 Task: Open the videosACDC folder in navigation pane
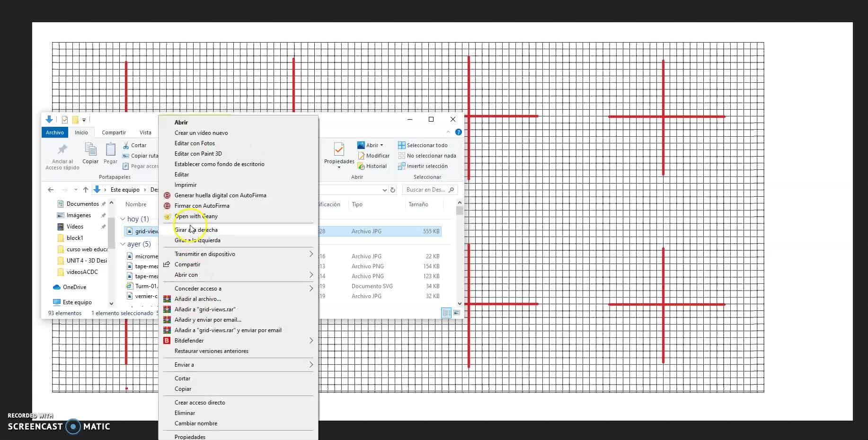[x=82, y=272]
